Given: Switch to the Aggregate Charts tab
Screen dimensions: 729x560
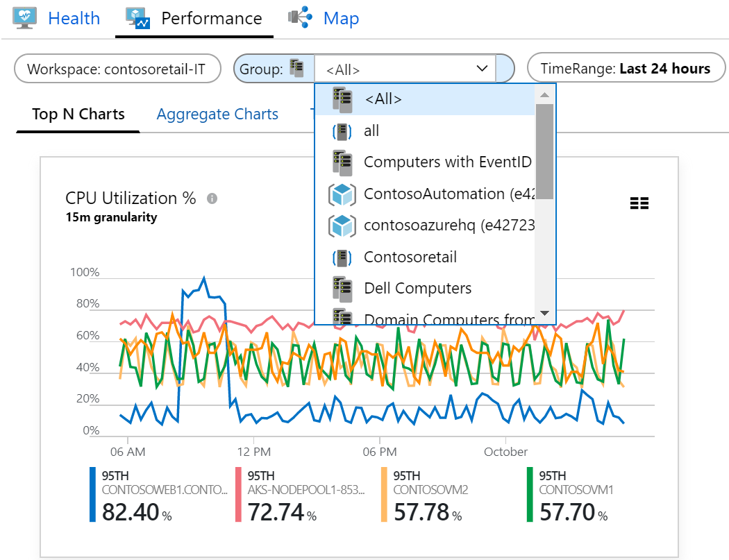Looking at the screenshot, I should tap(217, 114).
